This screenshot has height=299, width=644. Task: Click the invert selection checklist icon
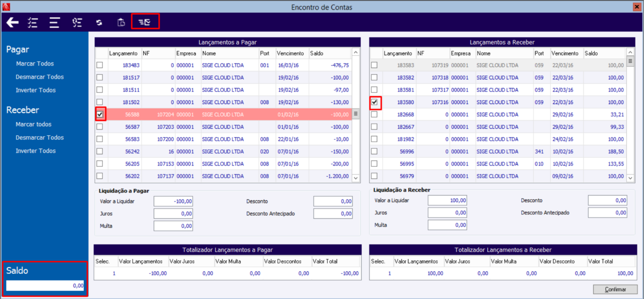click(x=77, y=23)
